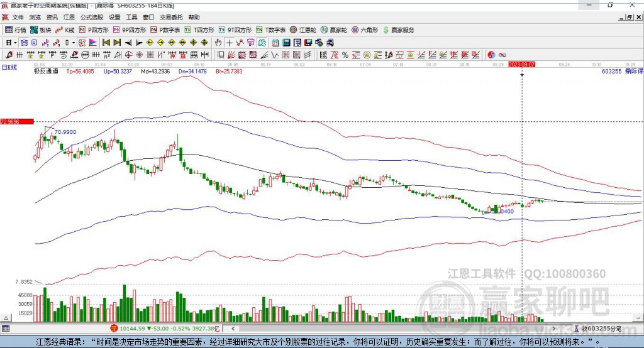
Task: Open the 六角形 tool
Action: 365,30
